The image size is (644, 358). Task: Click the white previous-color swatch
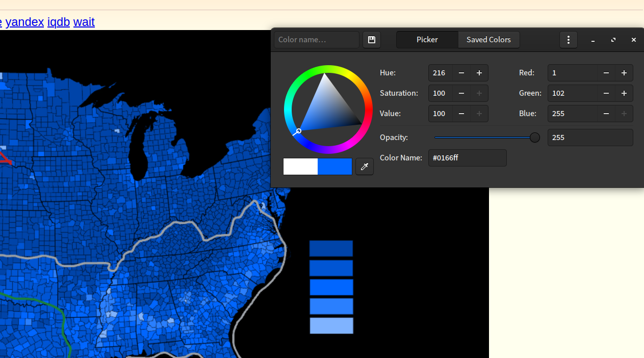click(x=300, y=167)
